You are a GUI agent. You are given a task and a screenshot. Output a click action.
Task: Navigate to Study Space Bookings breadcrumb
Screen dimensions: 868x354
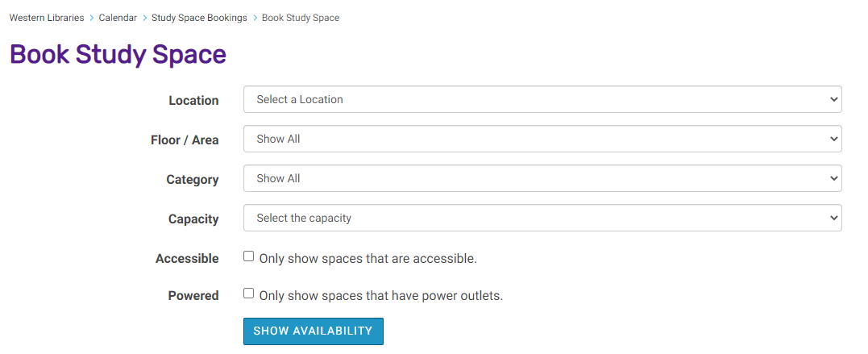(x=199, y=18)
